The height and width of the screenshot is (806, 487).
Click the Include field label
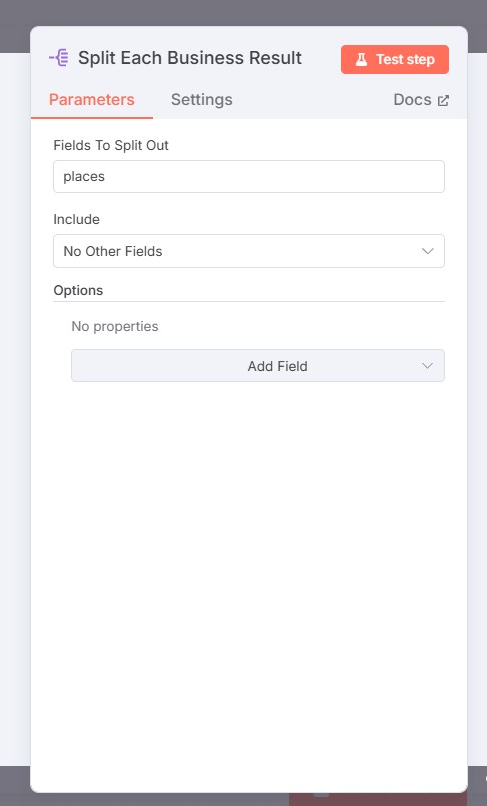pos(77,219)
